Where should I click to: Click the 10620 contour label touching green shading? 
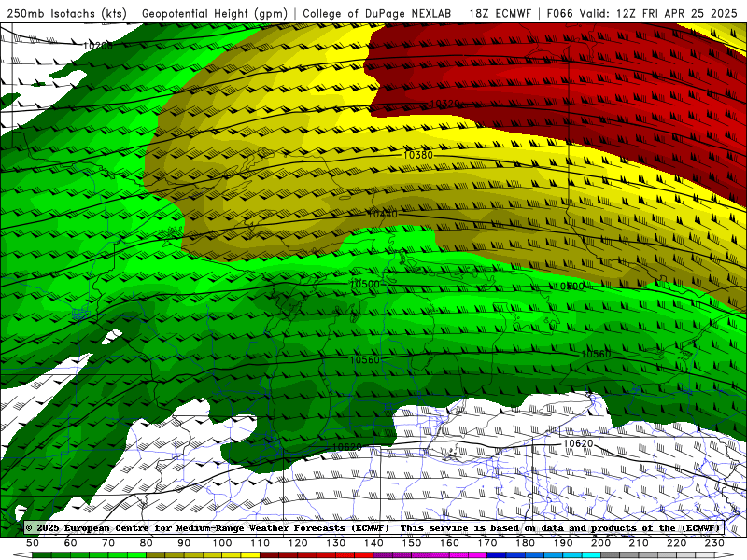[346, 447]
